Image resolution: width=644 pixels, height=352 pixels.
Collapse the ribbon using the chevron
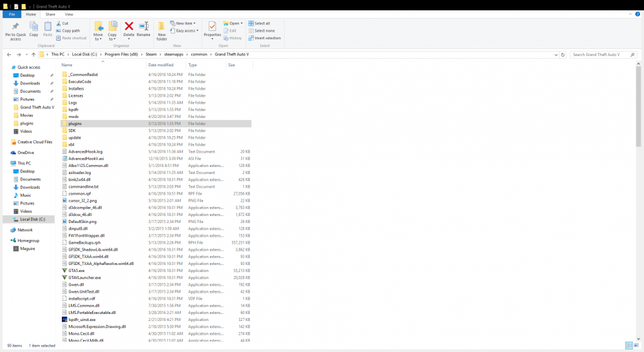630,14
